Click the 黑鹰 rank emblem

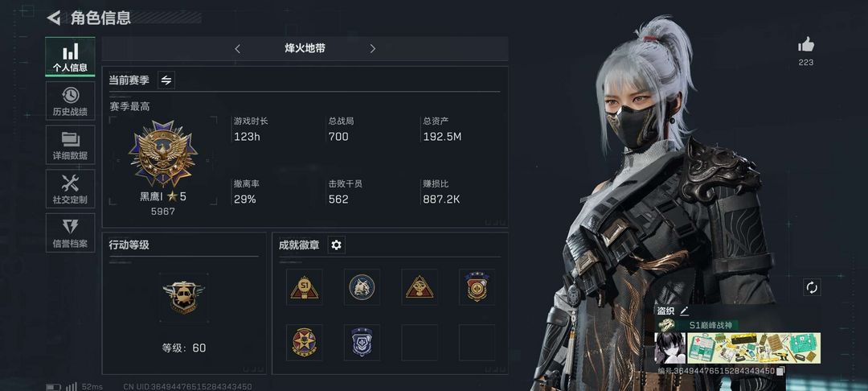tap(162, 154)
